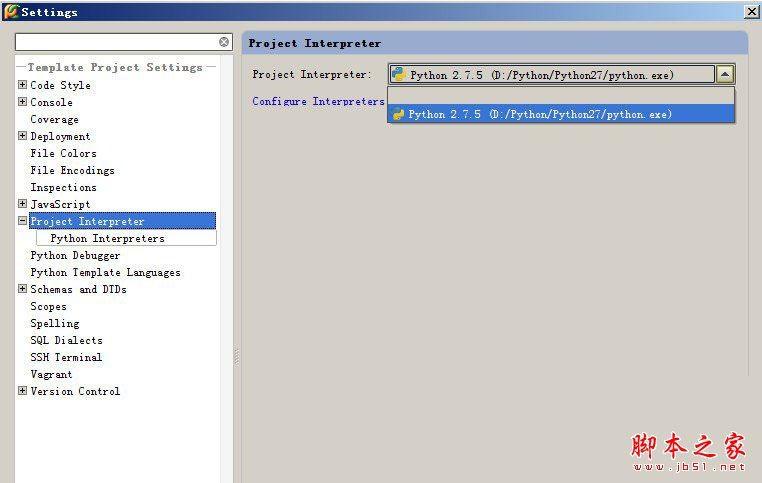Close the Settings dialog window

[x=751, y=11]
